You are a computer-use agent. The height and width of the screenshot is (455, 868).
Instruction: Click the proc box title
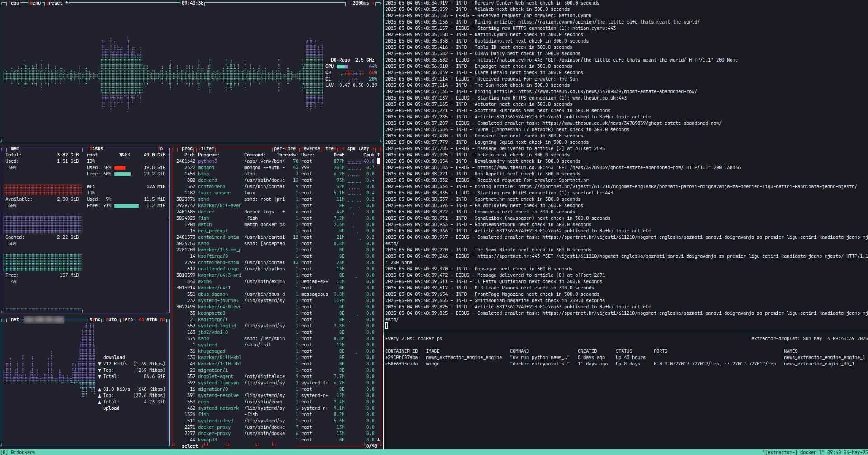coord(187,149)
